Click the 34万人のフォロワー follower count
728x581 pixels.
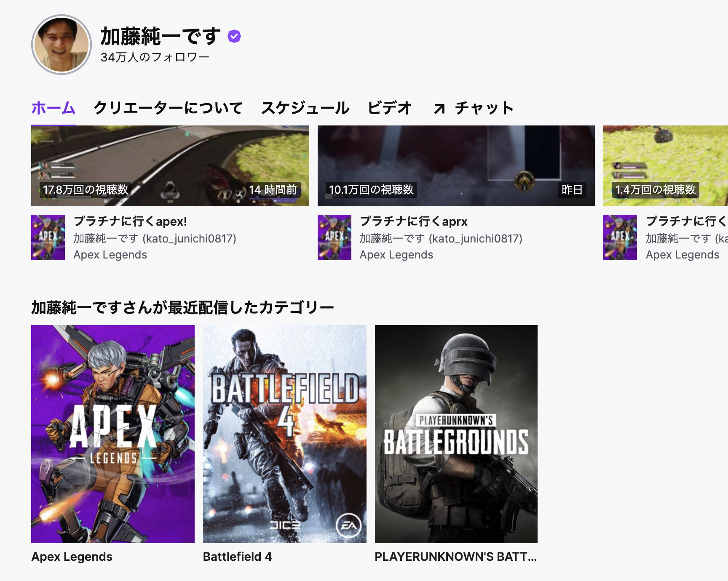[x=155, y=57]
